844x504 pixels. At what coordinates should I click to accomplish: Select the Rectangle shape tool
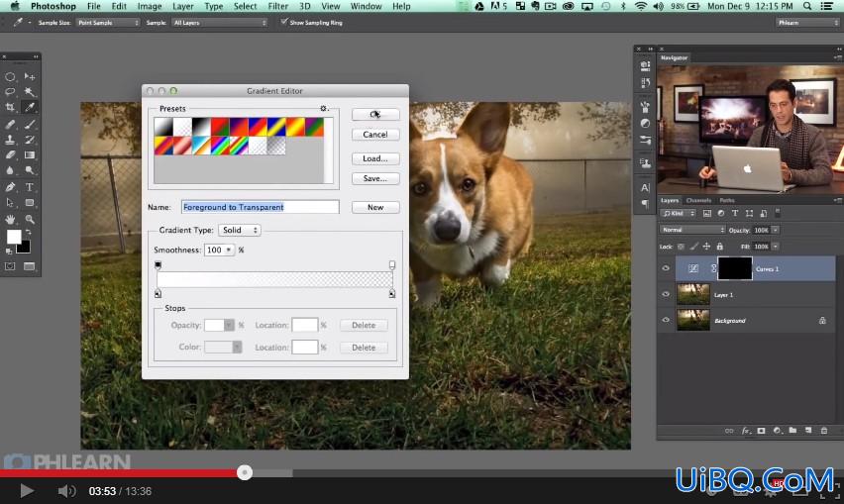(30, 203)
